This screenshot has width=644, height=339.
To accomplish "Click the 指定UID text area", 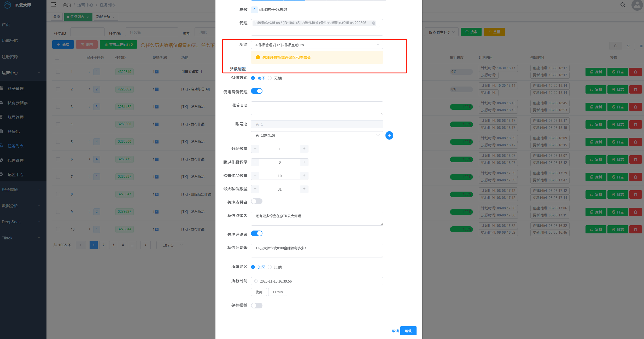I will [x=317, y=108].
